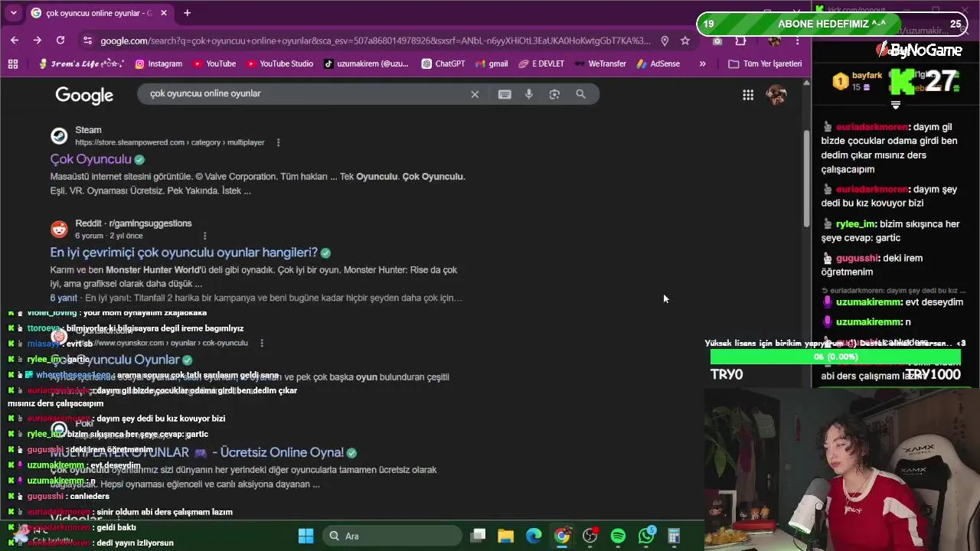980x551 pixels.
Task: Reload the Google search page
Action: coord(60,40)
